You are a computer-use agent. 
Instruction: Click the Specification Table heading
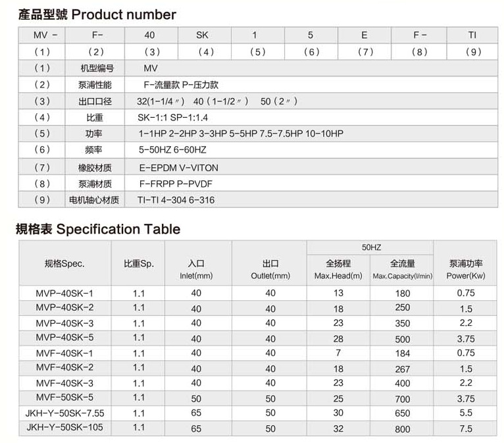click(97, 229)
